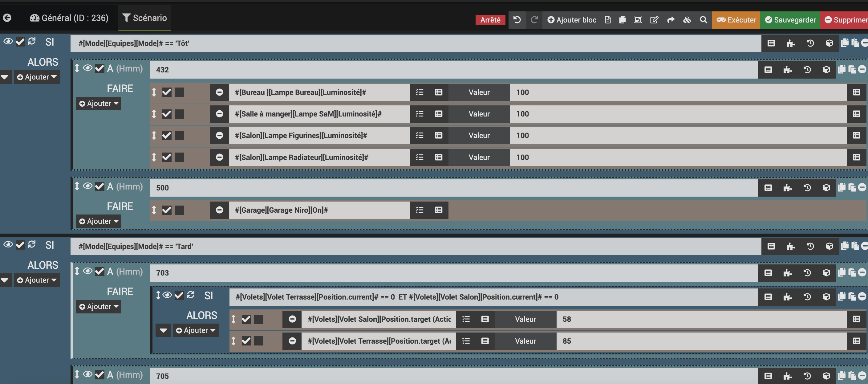Hide the SI 'Tôt' block via eye icon
The height and width of the screenshot is (384, 868).
8,42
